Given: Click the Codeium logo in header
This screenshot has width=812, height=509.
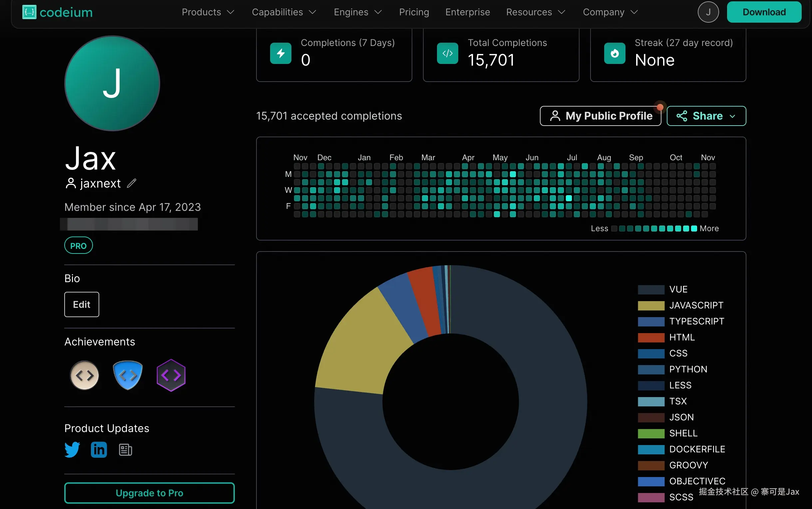Looking at the screenshot, I should pyautogui.click(x=58, y=12).
